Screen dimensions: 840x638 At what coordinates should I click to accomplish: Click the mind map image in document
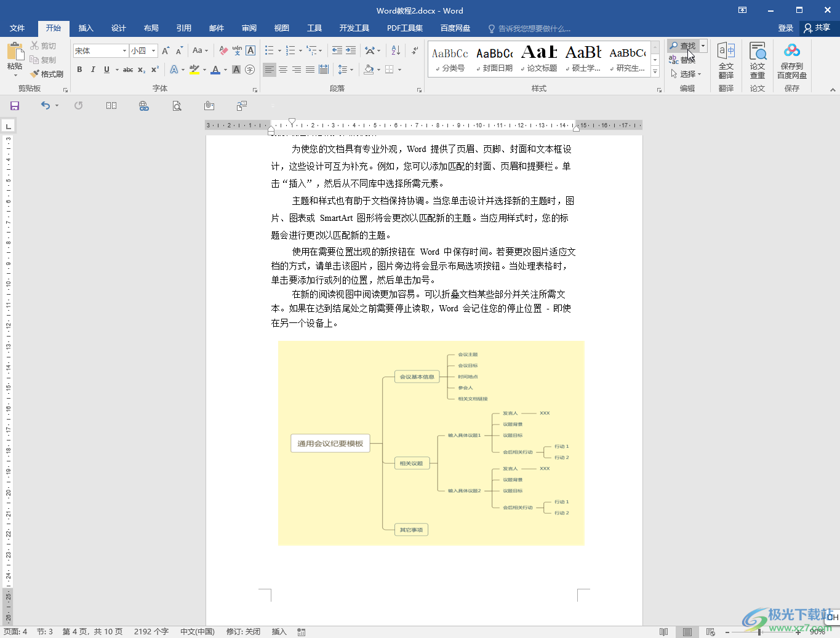click(431, 443)
